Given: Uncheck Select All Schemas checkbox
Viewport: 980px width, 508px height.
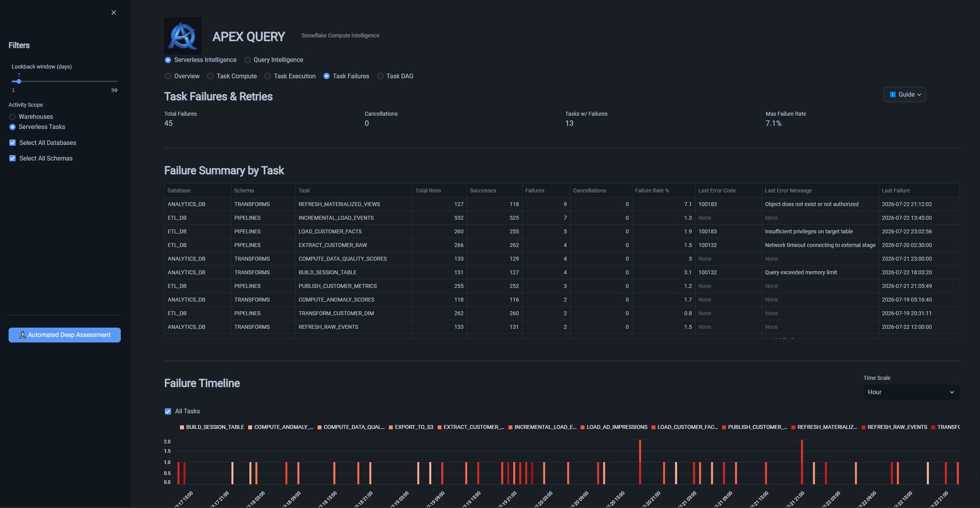Looking at the screenshot, I should click(12, 159).
